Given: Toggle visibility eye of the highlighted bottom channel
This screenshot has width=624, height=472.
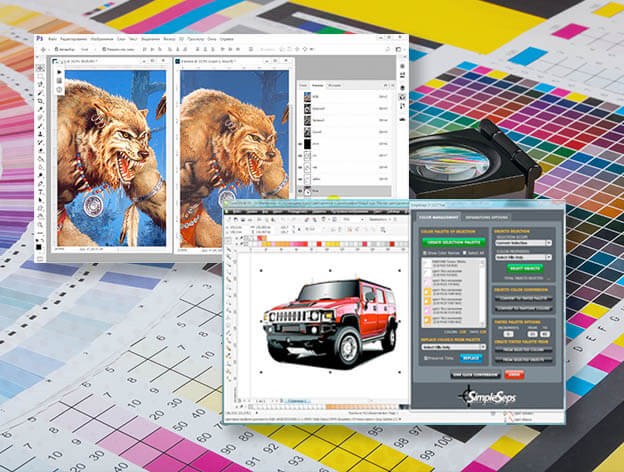Looking at the screenshot, I should (300, 191).
